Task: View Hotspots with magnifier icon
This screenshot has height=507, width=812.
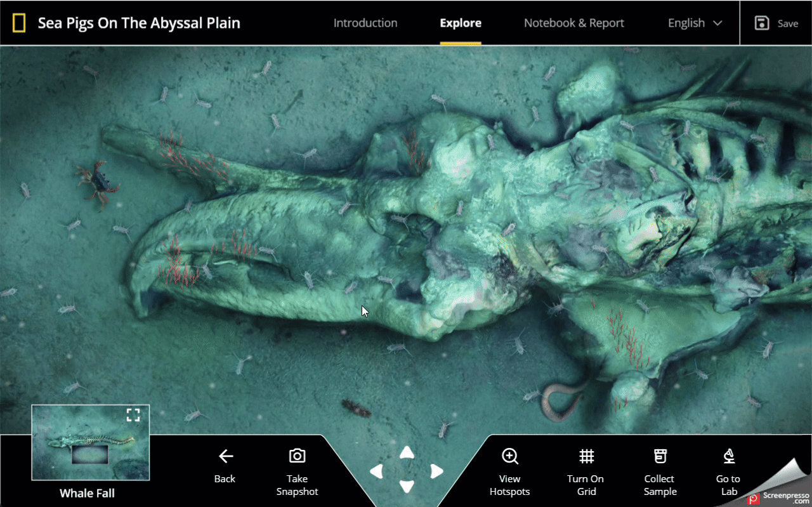Action: pos(510,456)
